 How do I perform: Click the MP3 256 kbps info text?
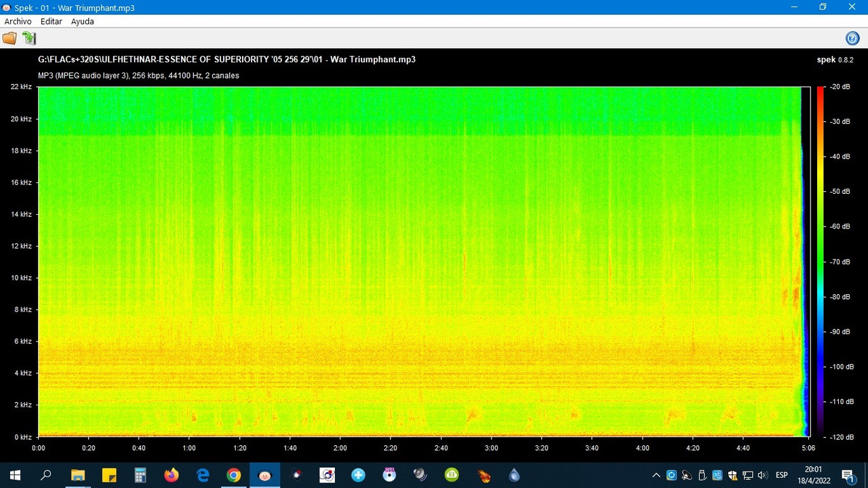[x=138, y=76]
